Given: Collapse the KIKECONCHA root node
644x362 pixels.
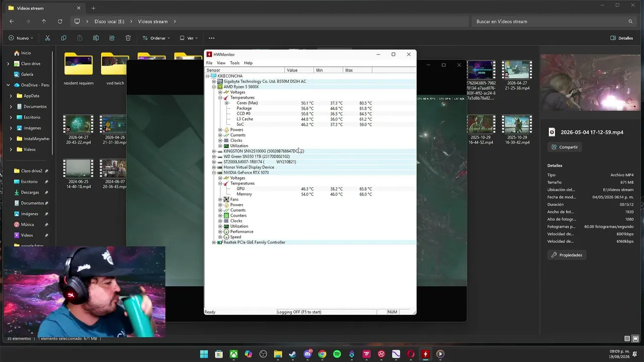Looking at the screenshot, I should click(208, 76).
